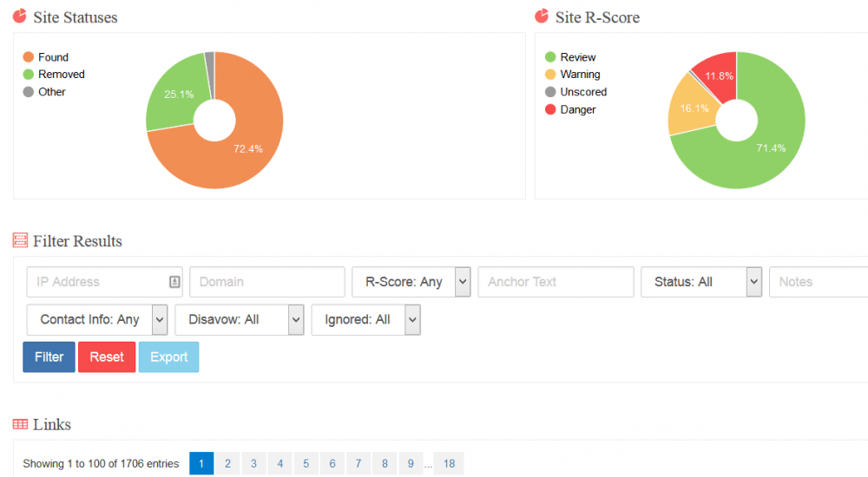This screenshot has width=868, height=477.
Task: Click the 'Filter Results' heading
Action: [77, 241]
